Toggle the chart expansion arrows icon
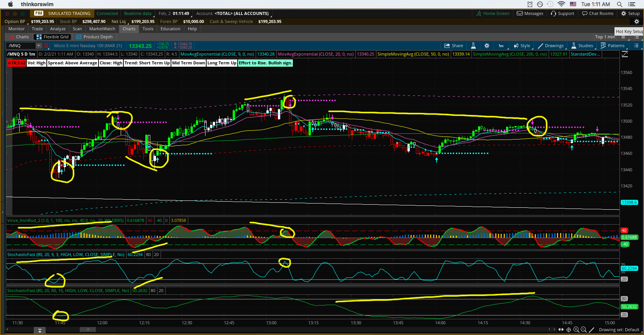 point(561,330)
